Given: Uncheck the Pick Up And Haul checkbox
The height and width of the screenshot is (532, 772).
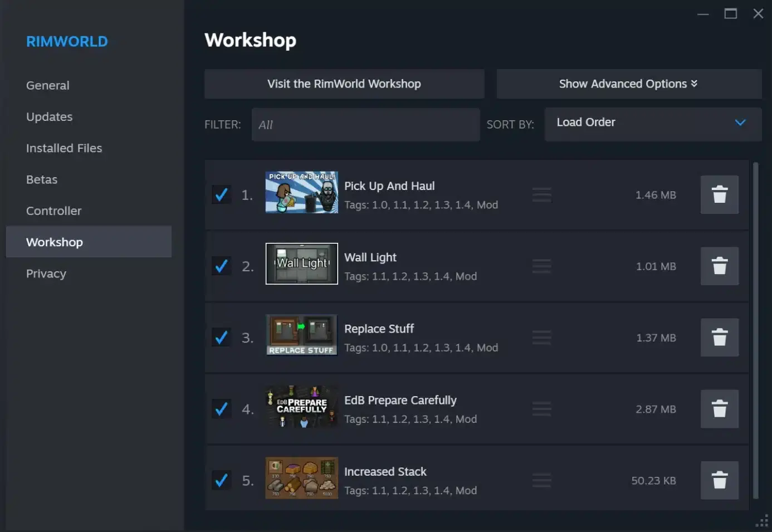Looking at the screenshot, I should pos(221,194).
